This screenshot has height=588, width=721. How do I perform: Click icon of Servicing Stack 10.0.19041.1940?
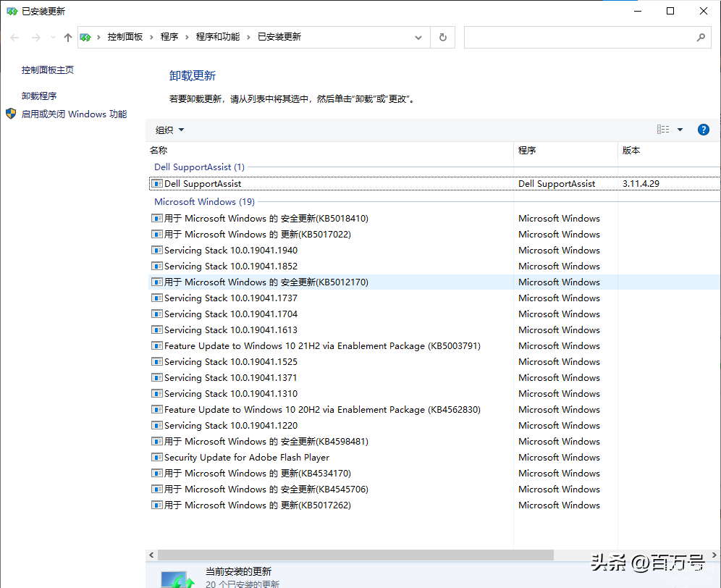coord(157,251)
